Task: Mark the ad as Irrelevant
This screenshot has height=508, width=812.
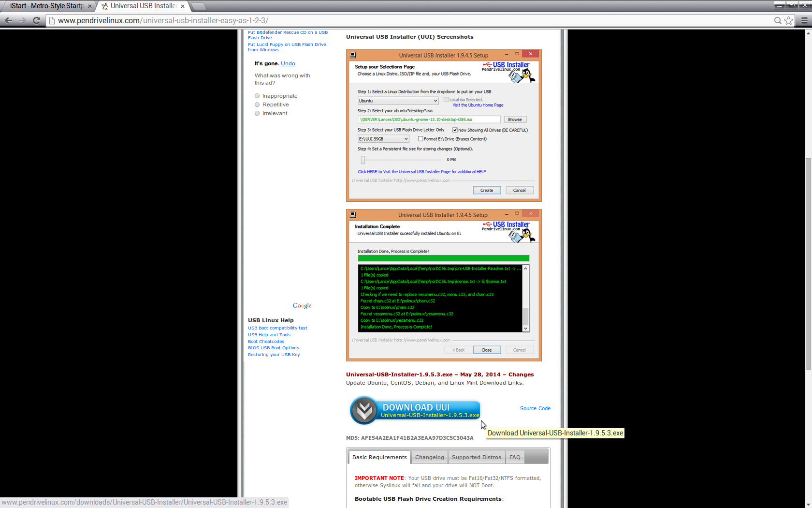Action: (x=257, y=113)
